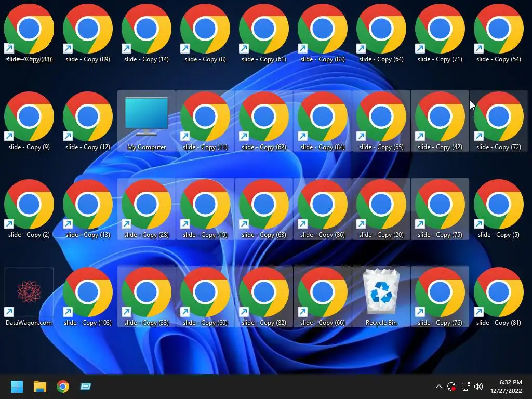Open the blue taskbar app next to Chrome
This screenshot has height=399, width=532.
pos(86,387)
